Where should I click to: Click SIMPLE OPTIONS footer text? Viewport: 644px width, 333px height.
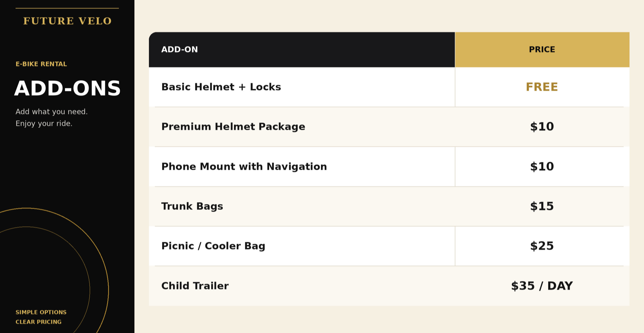tap(41, 312)
